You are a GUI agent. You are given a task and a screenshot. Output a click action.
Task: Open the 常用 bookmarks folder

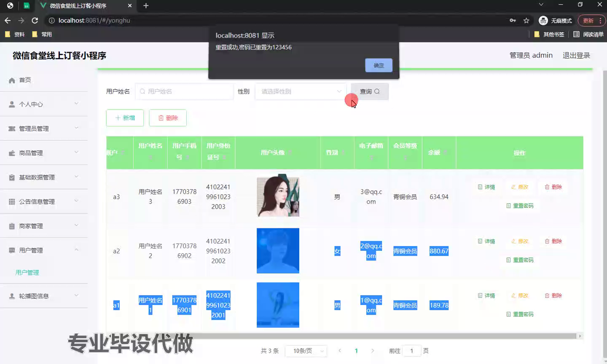pos(42,34)
